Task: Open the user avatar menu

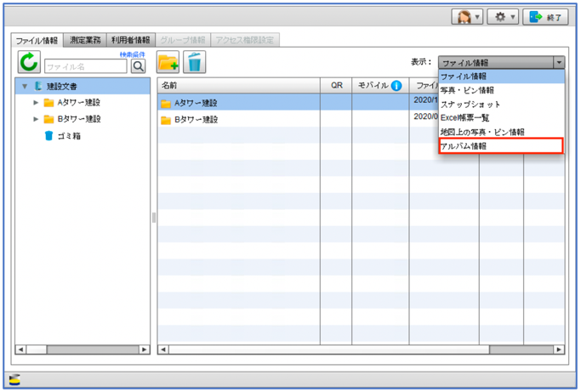Action: 468,17
